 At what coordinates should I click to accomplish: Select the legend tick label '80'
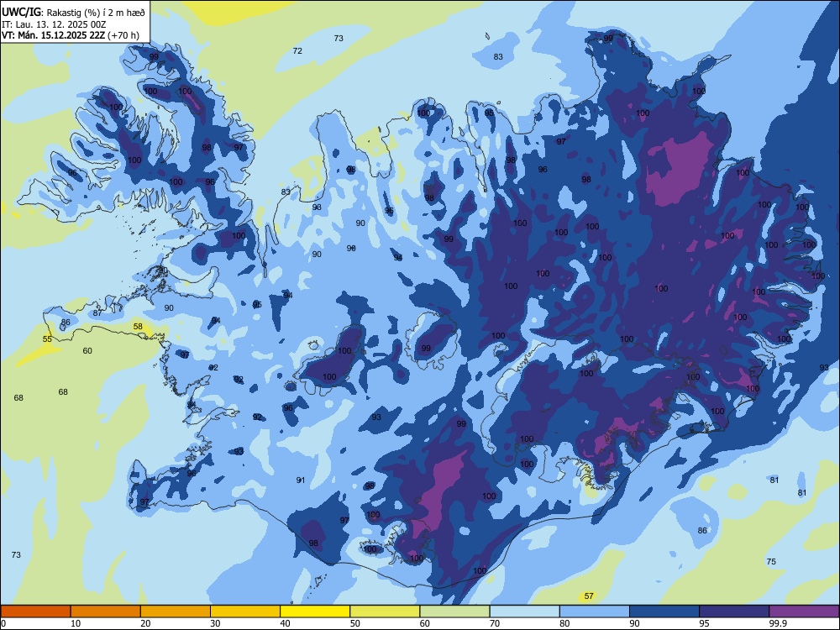(x=564, y=623)
